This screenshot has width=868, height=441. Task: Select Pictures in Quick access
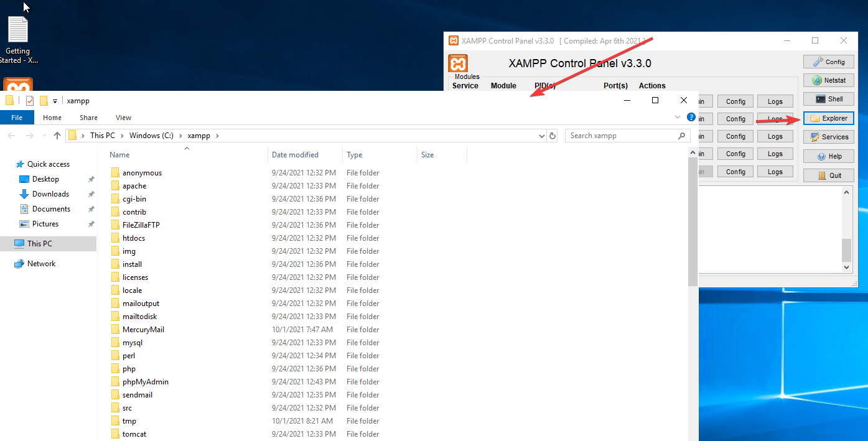[45, 224]
